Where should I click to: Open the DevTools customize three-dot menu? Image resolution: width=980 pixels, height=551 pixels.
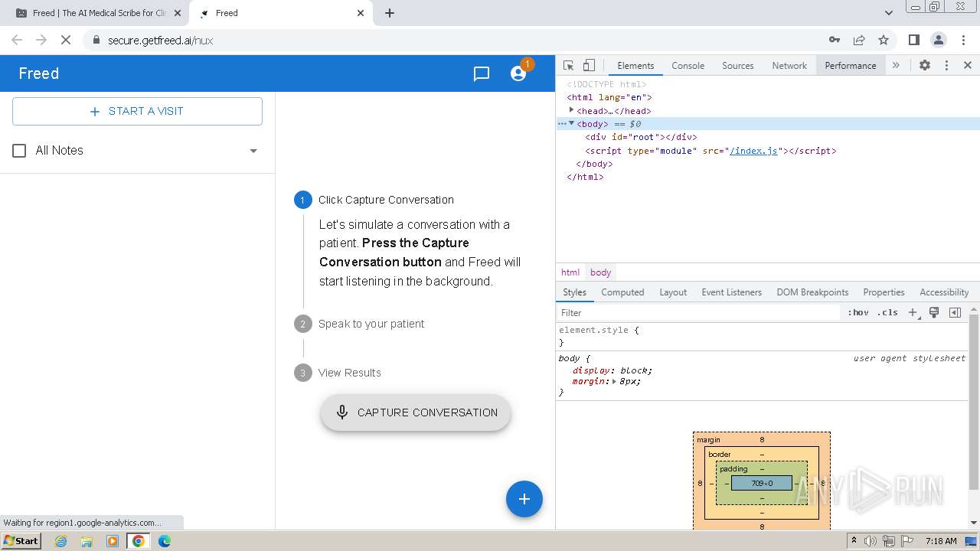pos(946,66)
